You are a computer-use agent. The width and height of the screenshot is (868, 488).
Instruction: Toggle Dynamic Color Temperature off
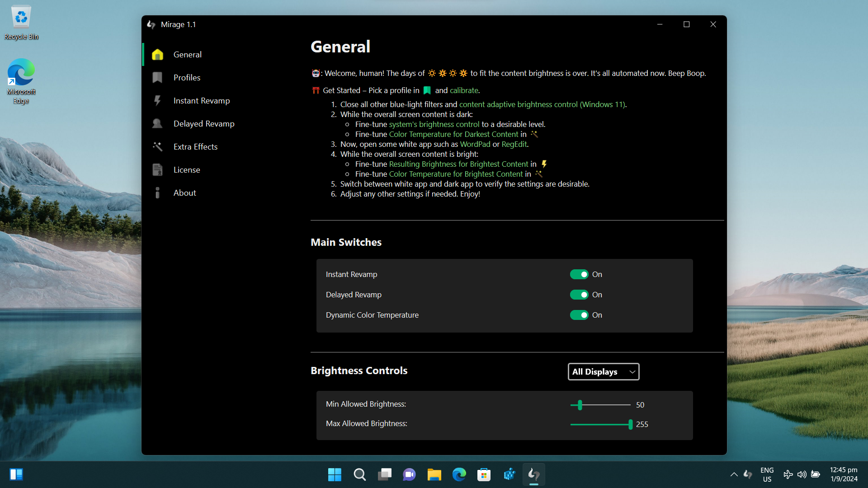[x=580, y=315]
